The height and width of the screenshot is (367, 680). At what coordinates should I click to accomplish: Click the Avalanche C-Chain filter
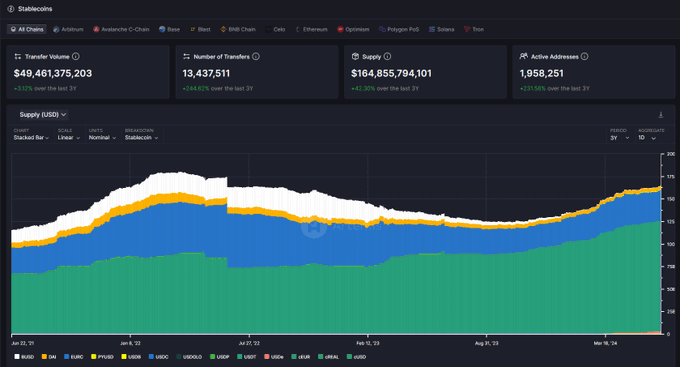[x=121, y=29]
